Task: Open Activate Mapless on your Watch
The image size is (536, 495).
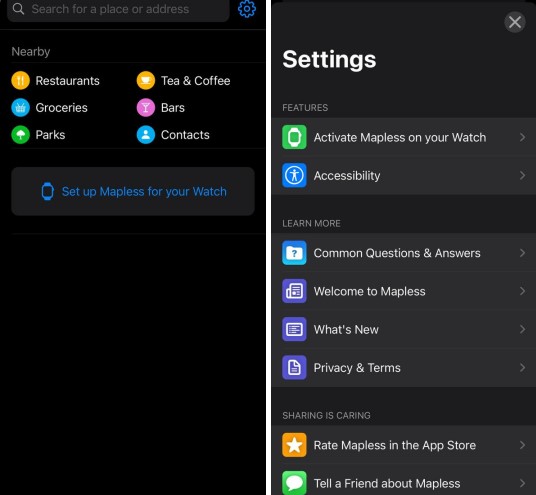Action: (x=404, y=137)
